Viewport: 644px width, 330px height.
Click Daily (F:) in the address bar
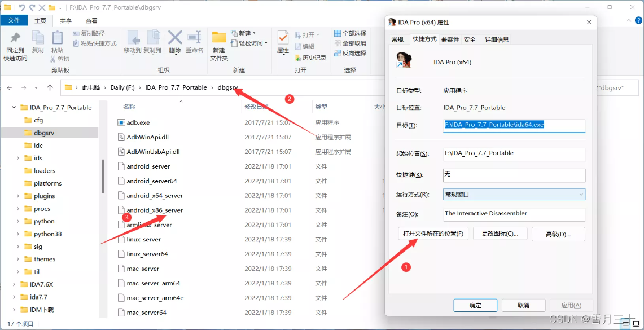[122, 87]
